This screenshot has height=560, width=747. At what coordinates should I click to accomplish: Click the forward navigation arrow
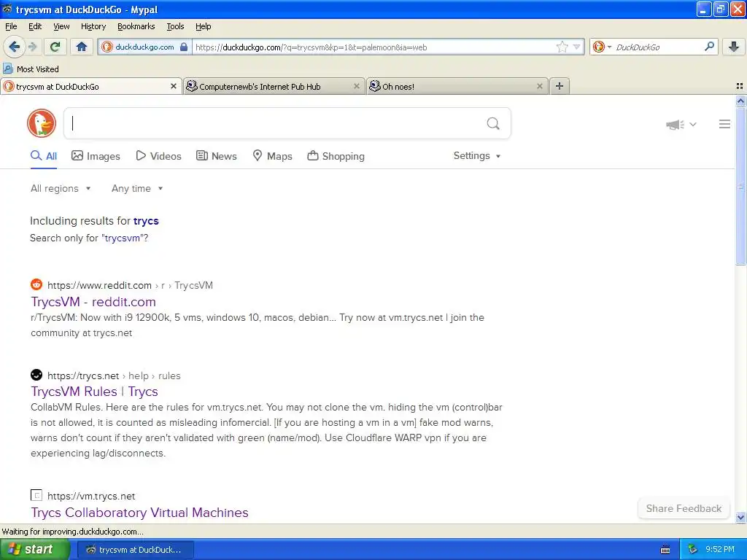coord(32,47)
